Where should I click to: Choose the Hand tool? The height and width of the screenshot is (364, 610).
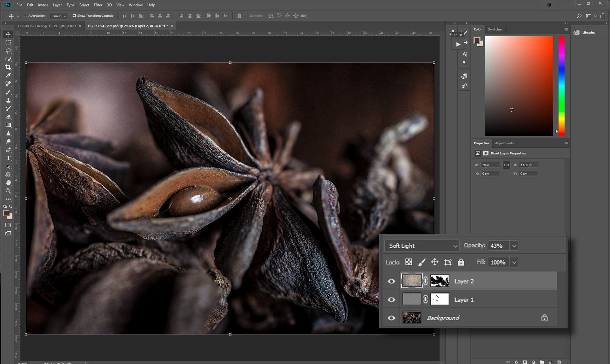[x=8, y=182]
